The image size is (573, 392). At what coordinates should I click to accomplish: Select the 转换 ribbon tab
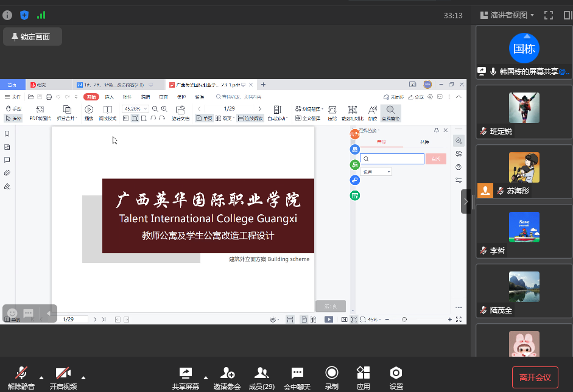click(200, 97)
